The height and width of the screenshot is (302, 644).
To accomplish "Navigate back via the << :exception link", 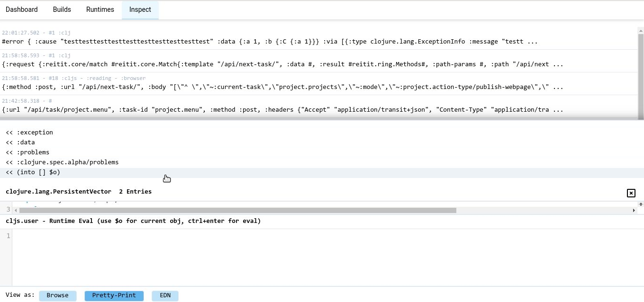I will 29,133.
